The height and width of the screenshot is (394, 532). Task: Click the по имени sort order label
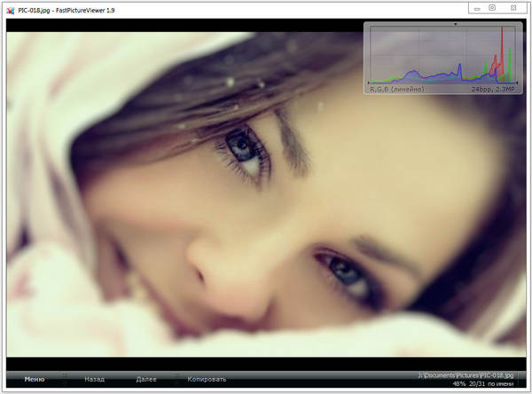click(x=500, y=383)
